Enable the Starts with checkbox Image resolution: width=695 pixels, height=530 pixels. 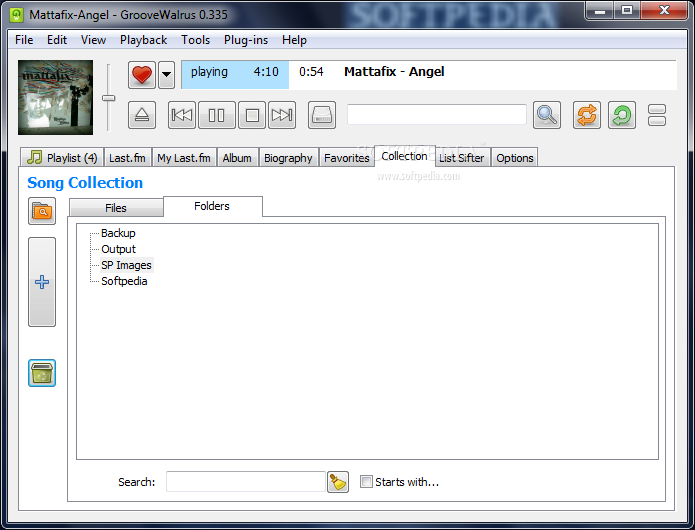click(x=366, y=482)
